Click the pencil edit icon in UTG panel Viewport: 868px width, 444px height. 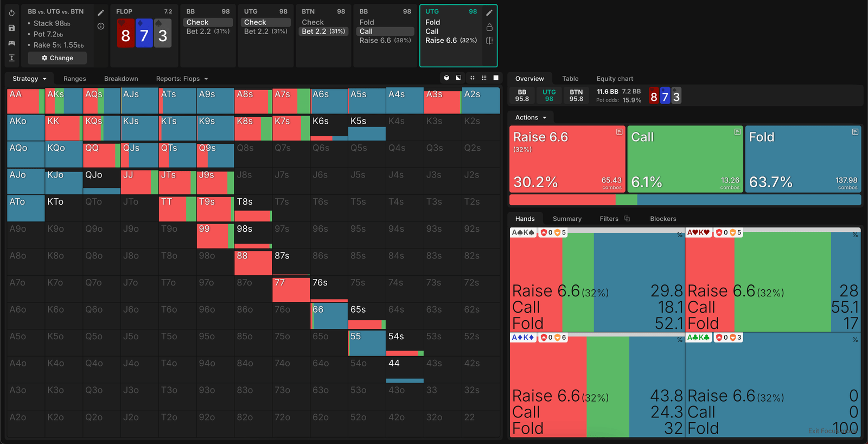[x=489, y=12]
